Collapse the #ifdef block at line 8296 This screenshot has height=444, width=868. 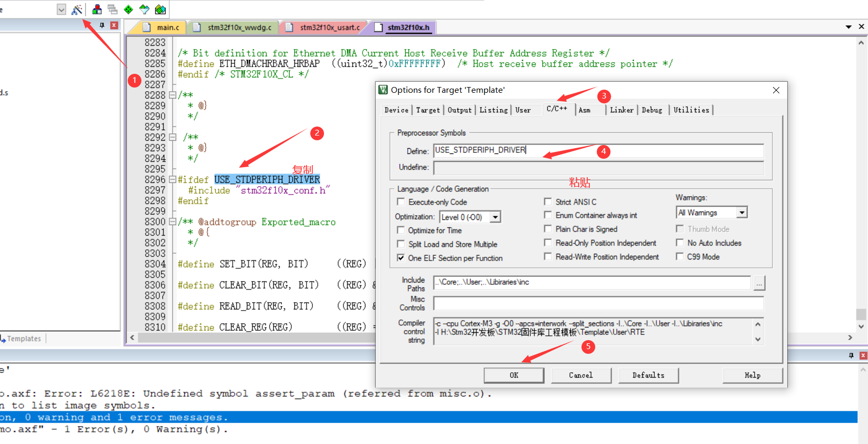click(172, 180)
